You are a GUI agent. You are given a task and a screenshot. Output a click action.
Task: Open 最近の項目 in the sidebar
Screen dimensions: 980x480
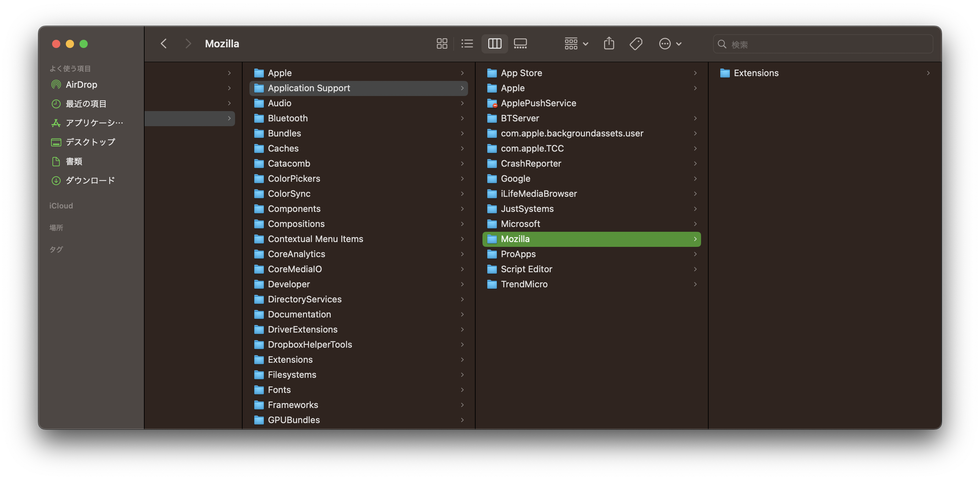pos(79,104)
